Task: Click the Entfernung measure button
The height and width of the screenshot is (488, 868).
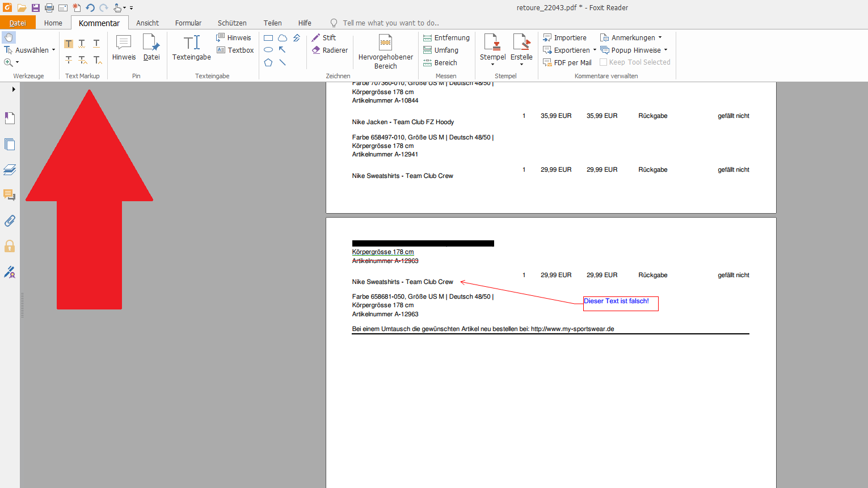Action: [446, 38]
